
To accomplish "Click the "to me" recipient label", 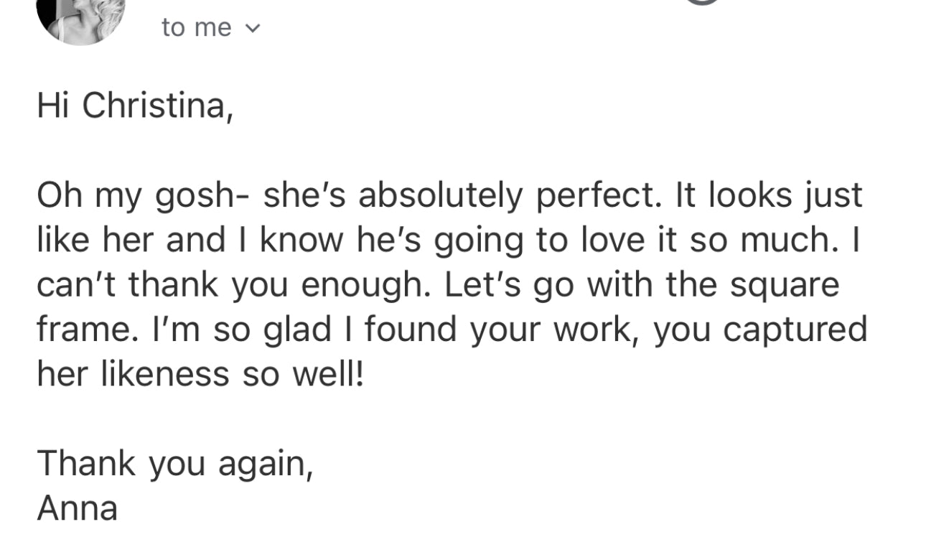I will click(197, 27).
